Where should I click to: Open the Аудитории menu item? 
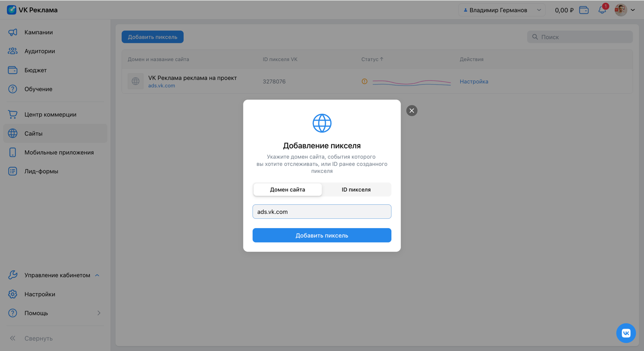click(x=40, y=51)
